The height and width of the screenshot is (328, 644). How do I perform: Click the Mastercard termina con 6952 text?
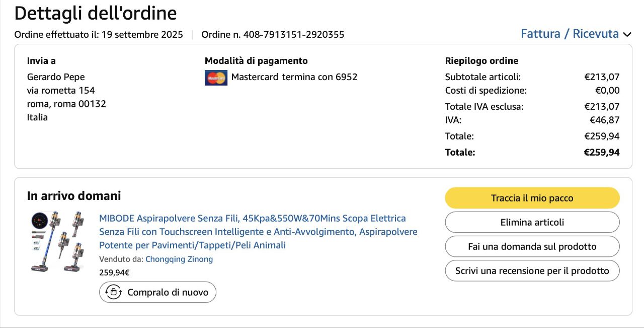click(294, 77)
